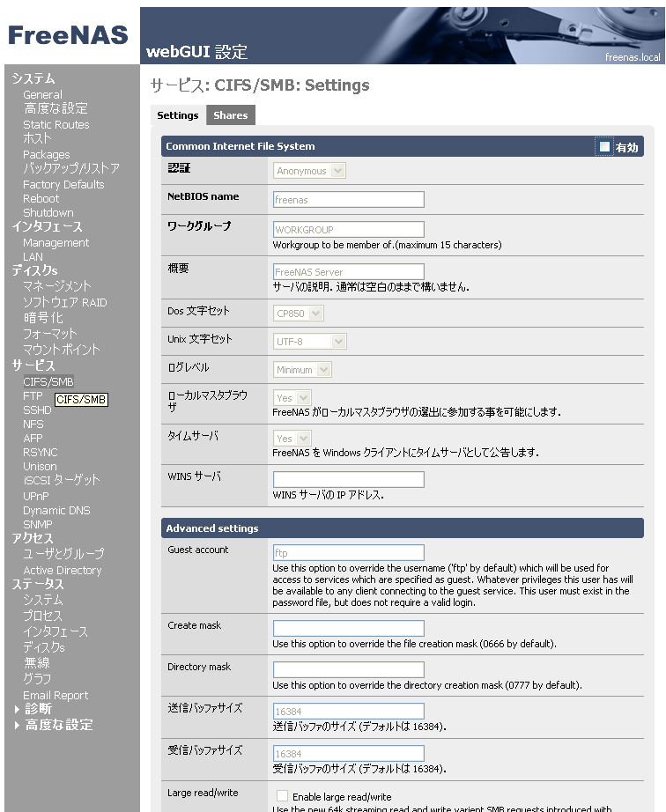Open Static Routes page
Screen dimensions: 666x812
click(x=55, y=125)
